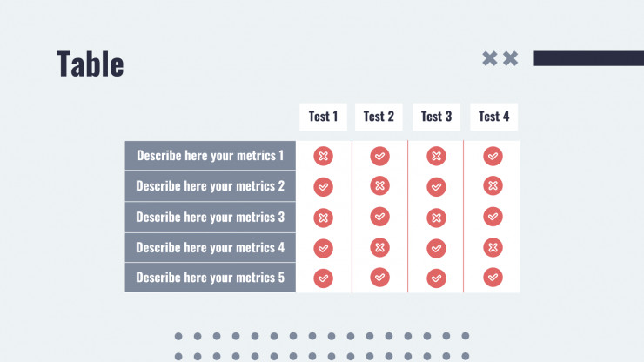
Task: Click the 'Describe here your metrics 3' label
Action: tap(211, 217)
